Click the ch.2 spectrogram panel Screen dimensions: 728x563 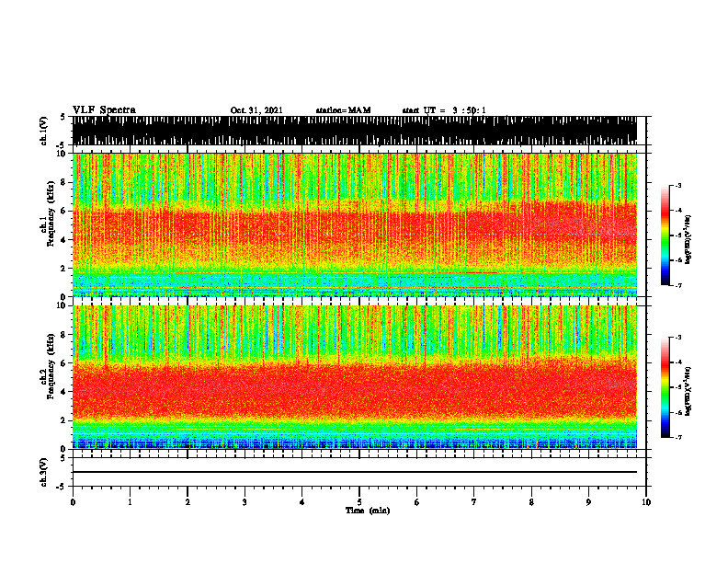coord(355,377)
